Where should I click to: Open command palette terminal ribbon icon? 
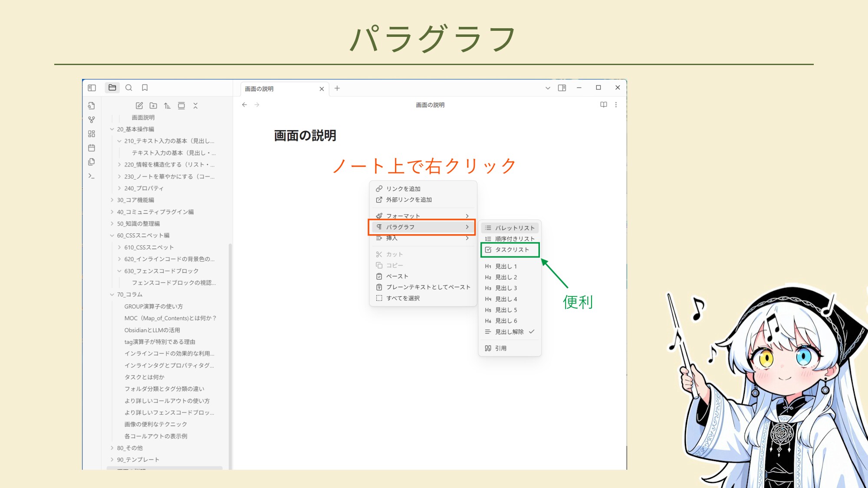(92, 176)
